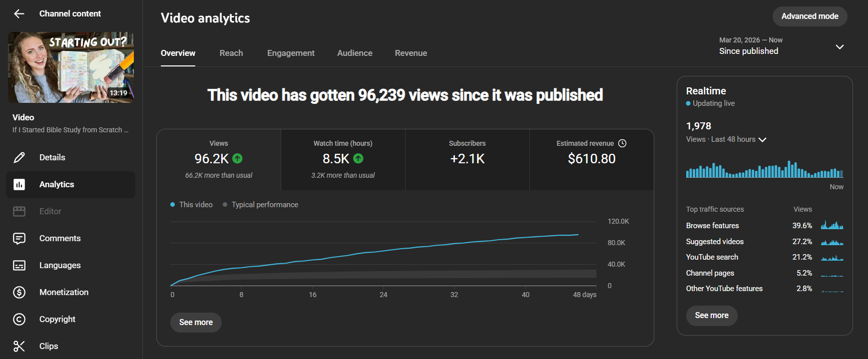Click the Realtime 48-hour bar chart
Image resolution: width=868 pixels, height=359 pixels.
[x=765, y=169]
